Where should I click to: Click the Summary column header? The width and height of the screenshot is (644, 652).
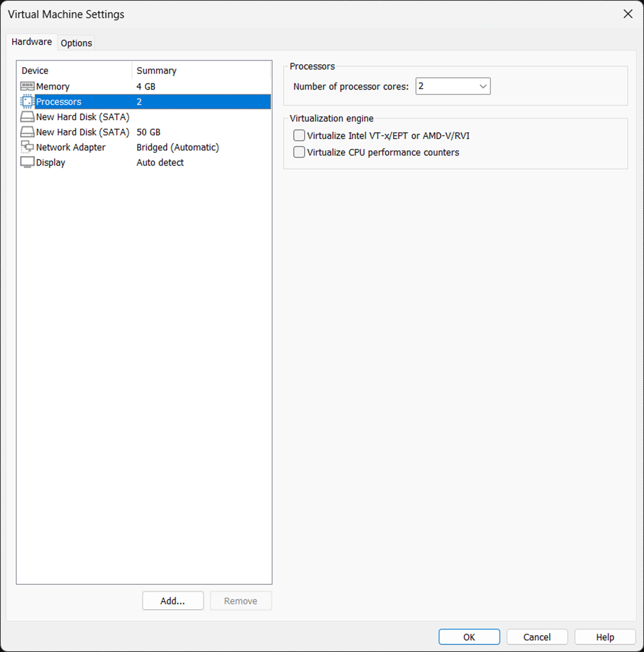click(157, 71)
